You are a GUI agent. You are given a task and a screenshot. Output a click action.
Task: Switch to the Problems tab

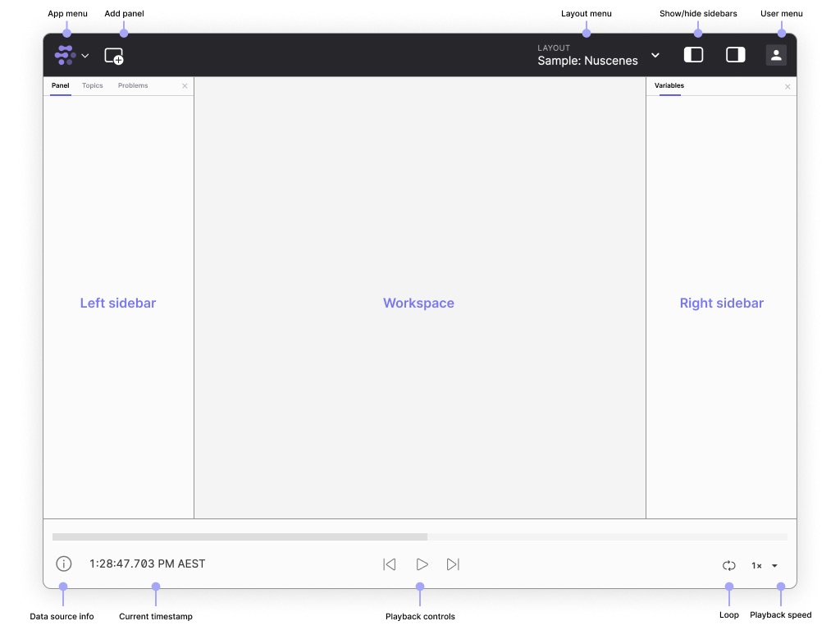click(x=133, y=85)
